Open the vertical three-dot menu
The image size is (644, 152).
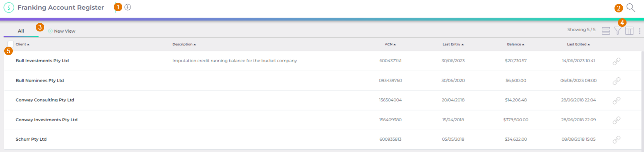click(639, 31)
